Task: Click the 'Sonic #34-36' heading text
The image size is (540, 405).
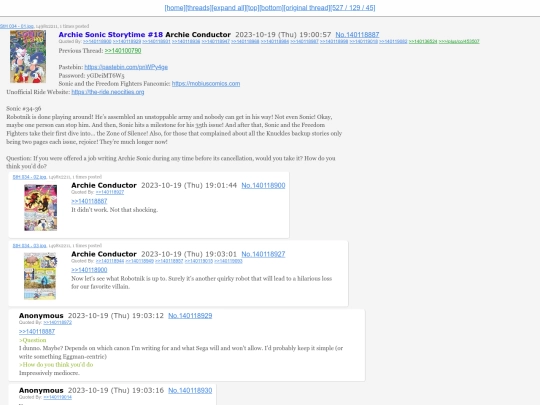Action: [x=24, y=108]
